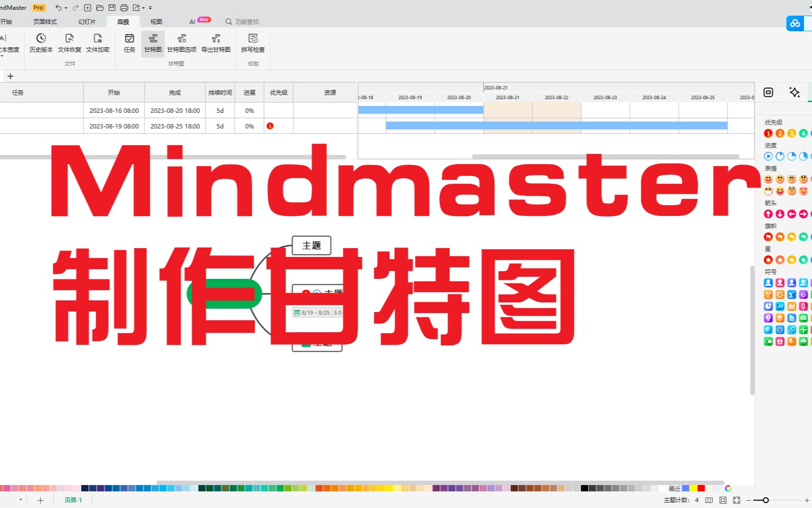
Task: Click the 文件加密 file encryption icon
Action: coord(98,43)
